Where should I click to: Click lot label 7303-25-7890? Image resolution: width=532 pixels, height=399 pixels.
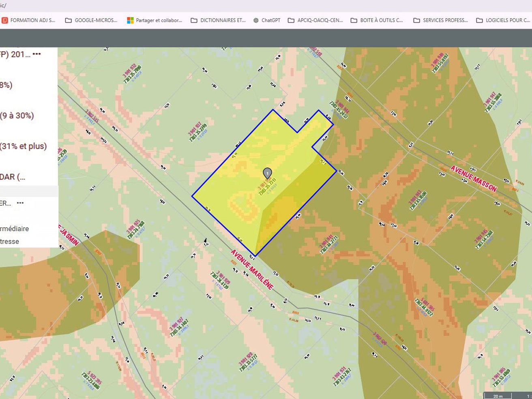[133, 75]
